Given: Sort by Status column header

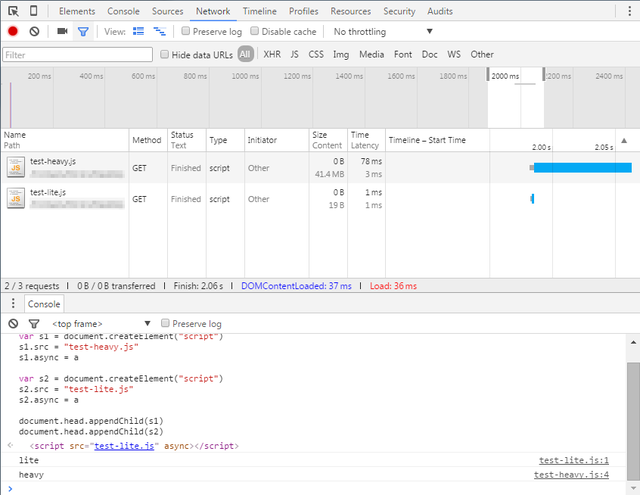Looking at the screenshot, I should click(187, 140).
